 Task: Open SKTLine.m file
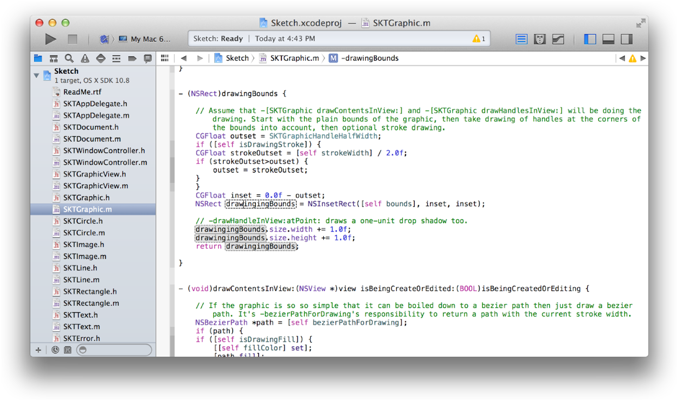tap(81, 279)
